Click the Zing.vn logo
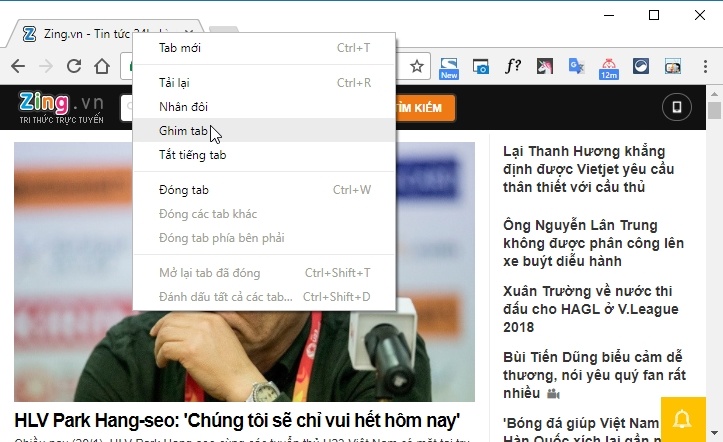The image size is (723, 442). pos(61,107)
